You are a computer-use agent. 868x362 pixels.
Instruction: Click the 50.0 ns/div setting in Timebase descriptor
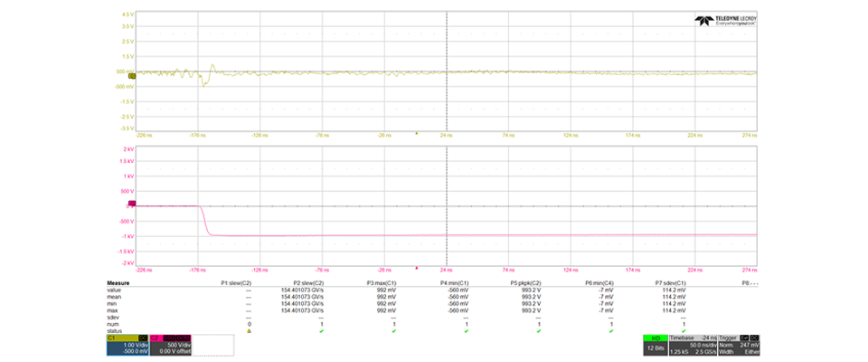coord(703,345)
